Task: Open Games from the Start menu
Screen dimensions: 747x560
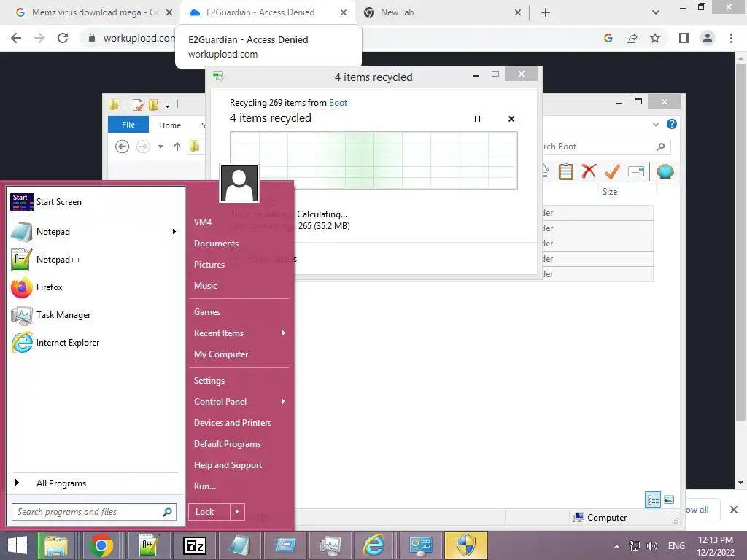Action: 206,312
